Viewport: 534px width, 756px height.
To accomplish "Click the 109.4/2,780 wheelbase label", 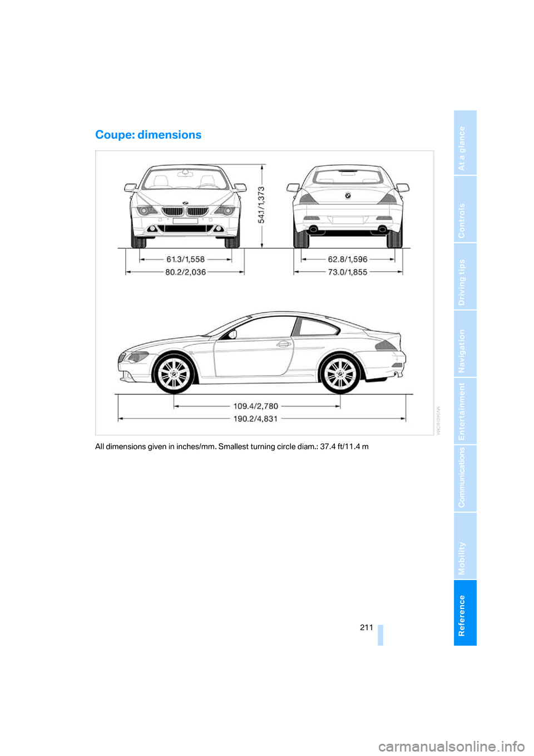I will (x=255, y=406).
